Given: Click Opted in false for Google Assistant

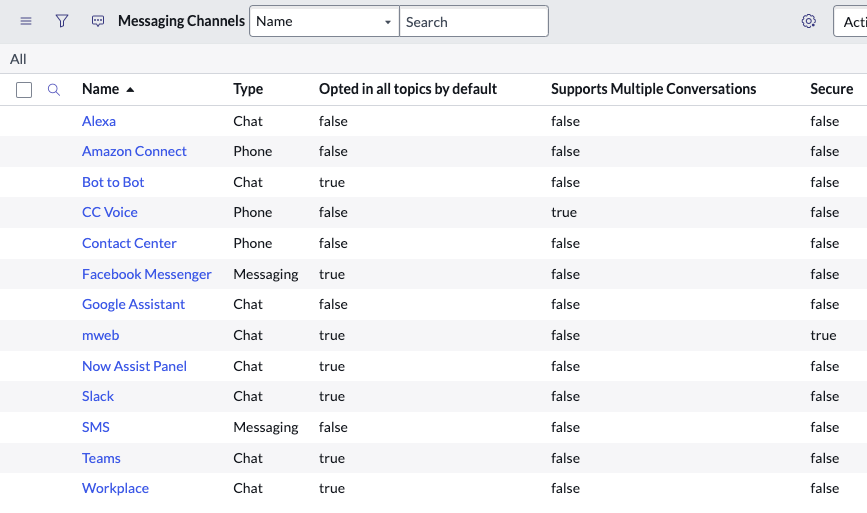Looking at the screenshot, I should pos(333,304).
